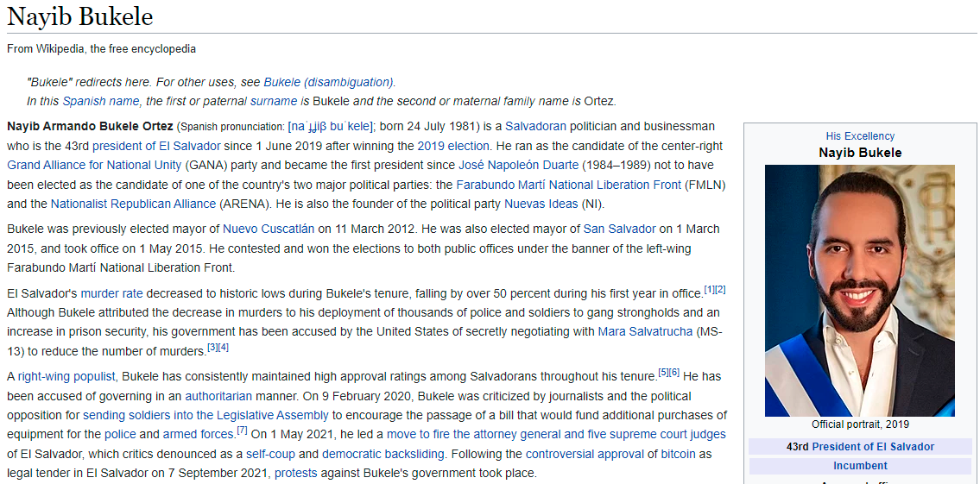980x484 pixels.
Task: Open the Mara Salvatrucha link
Action: click(645, 331)
